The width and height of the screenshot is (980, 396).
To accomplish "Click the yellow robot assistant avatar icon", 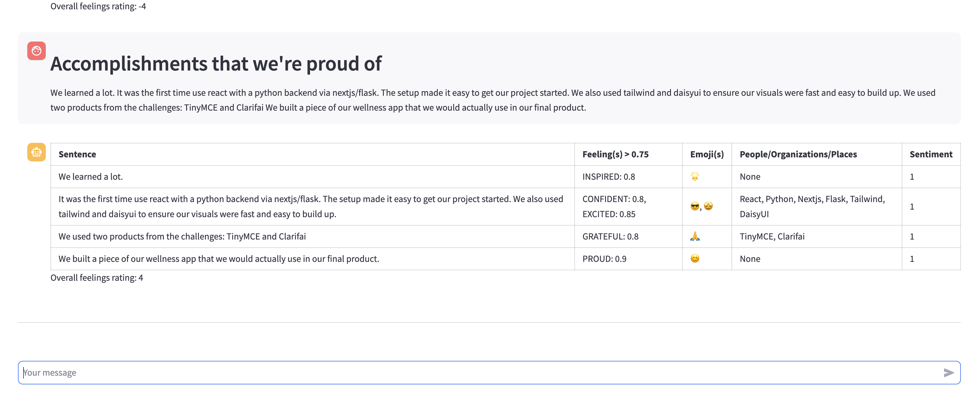I will click(x=36, y=152).
